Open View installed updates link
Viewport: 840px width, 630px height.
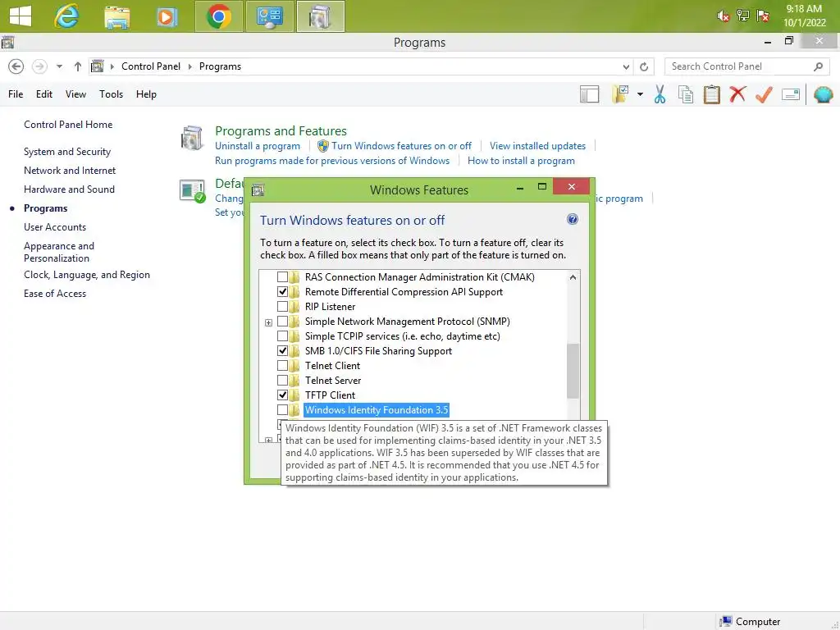click(537, 146)
